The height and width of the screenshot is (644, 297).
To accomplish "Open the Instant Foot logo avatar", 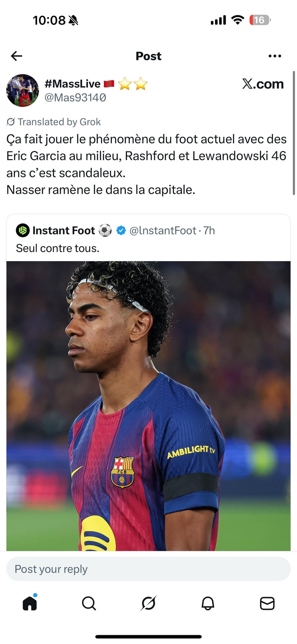I will 23,230.
